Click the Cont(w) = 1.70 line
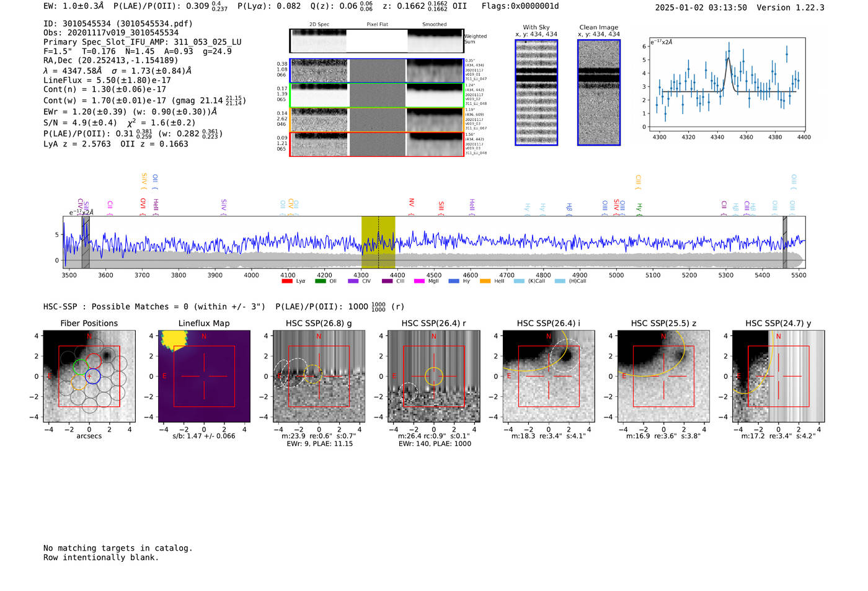868x591 pixels. (144, 100)
